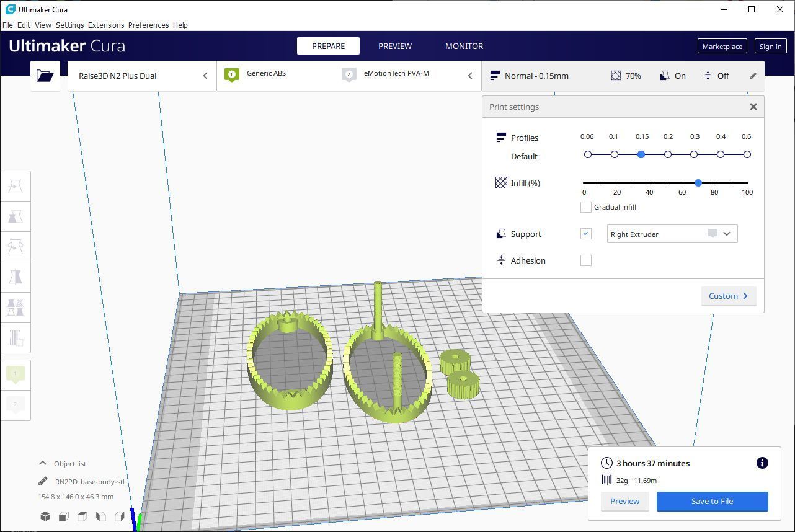Open Per Model Settings tool
Viewport: 795px width, 532px height.
coord(16,308)
